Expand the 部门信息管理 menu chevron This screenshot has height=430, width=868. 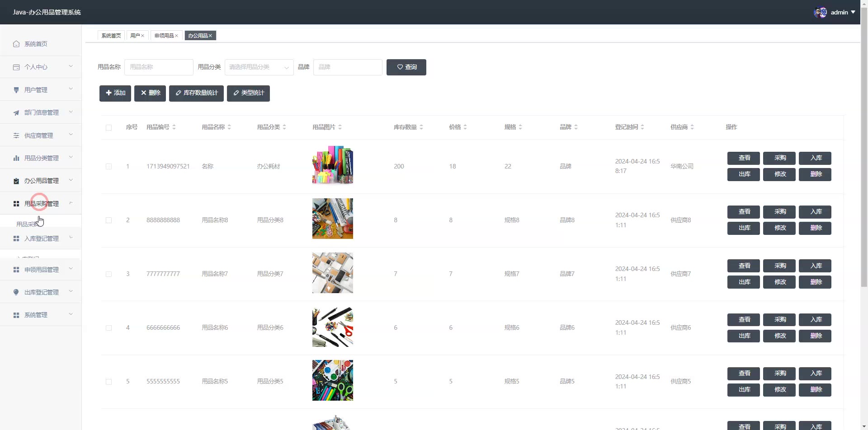coord(71,112)
